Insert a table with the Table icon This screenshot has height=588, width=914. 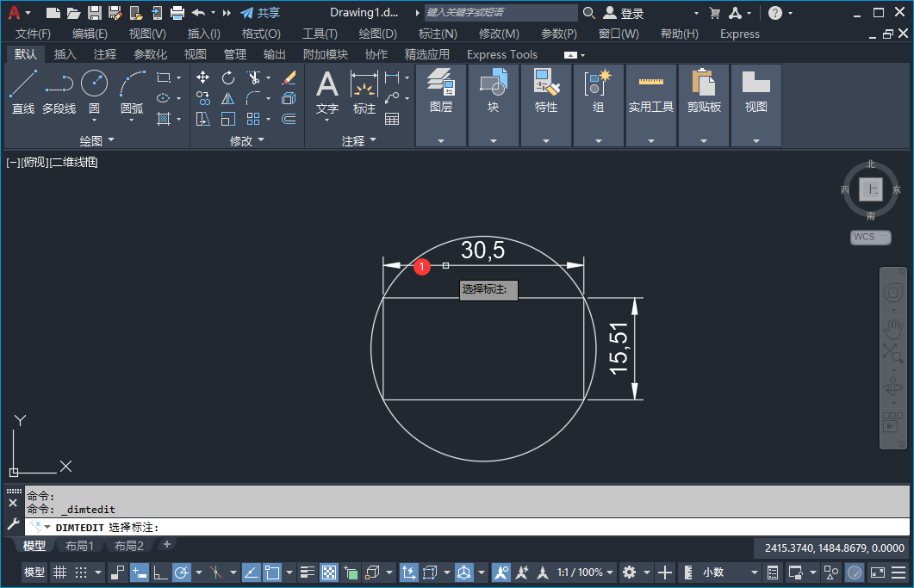pos(392,119)
